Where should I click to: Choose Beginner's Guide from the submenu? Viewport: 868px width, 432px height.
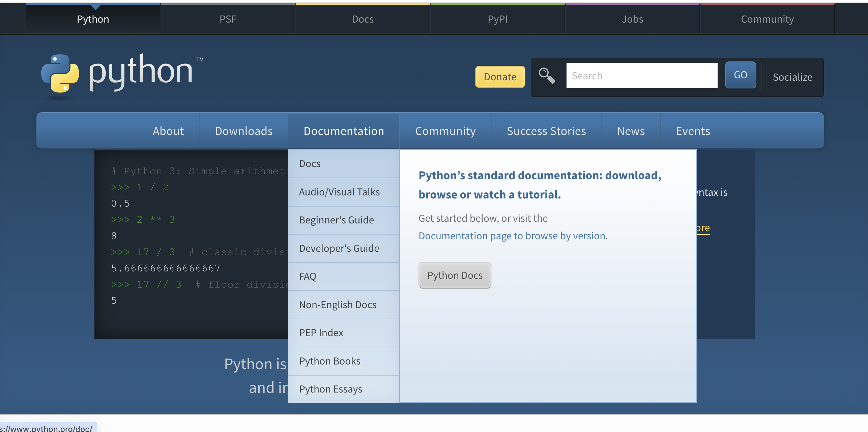(336, 220)
